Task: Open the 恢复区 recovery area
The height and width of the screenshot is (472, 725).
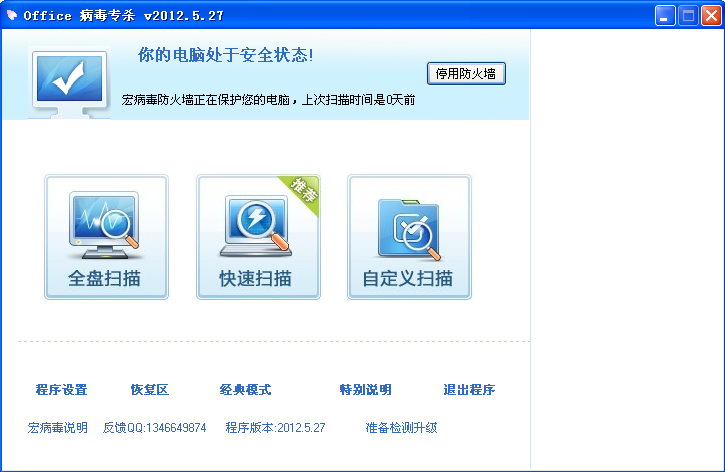Action: (x=150, y=390)
